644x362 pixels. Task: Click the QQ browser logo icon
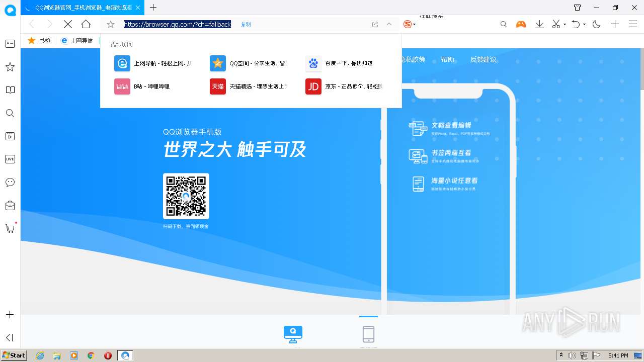pyautogui.click(x=10, y=10)
